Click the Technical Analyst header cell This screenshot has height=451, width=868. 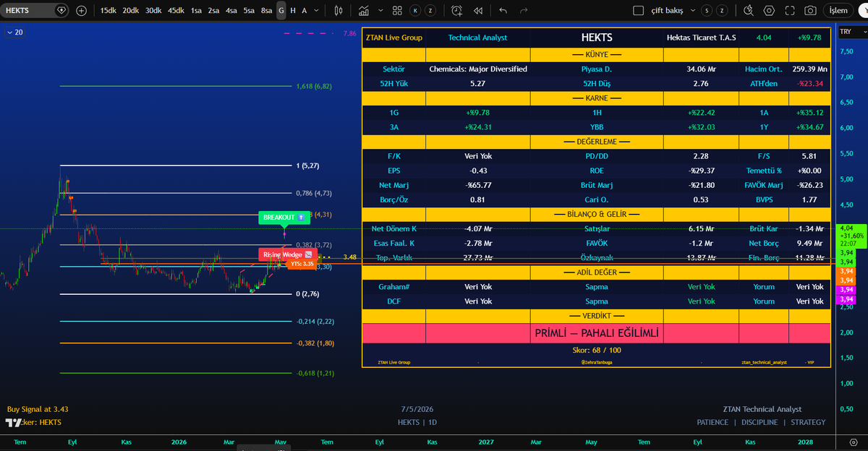tap(477, 38)
